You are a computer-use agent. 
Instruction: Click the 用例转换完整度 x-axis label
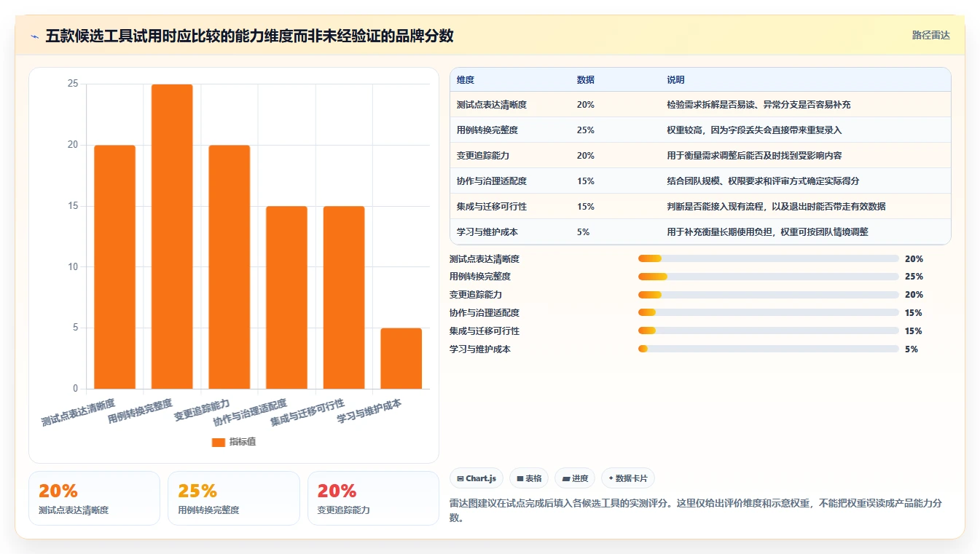click(x=140, y=411)
